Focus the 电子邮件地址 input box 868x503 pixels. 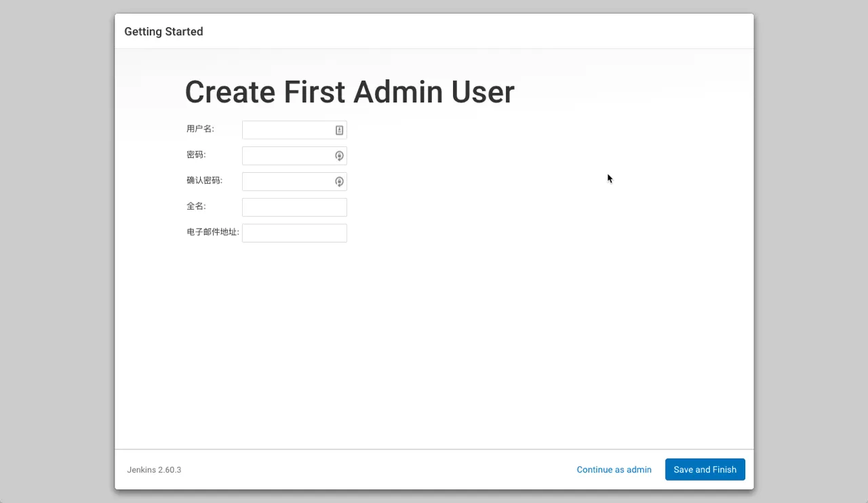[x=294, y=233]
